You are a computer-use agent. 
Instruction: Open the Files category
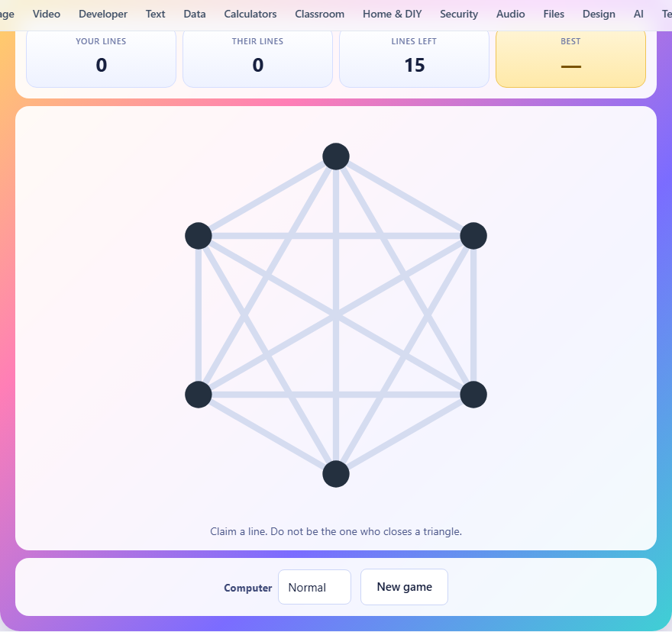pyautogui.click(x=554, y=15)
